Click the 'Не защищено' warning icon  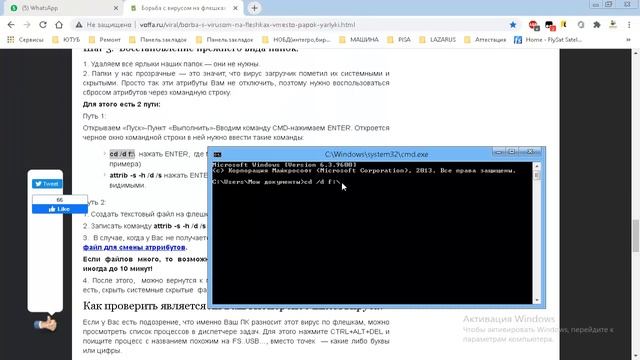click(79, 25)
